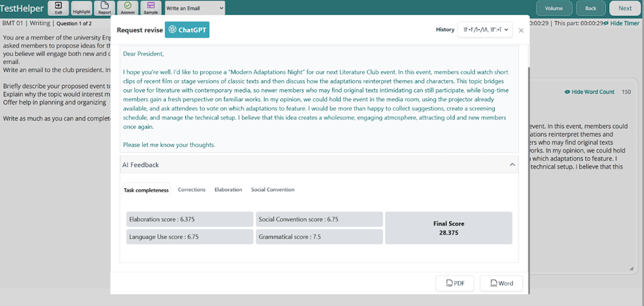The height and width of the screenshot is (306, 644).
Task: Export feedback as Word document
Action: pos(501,283)
